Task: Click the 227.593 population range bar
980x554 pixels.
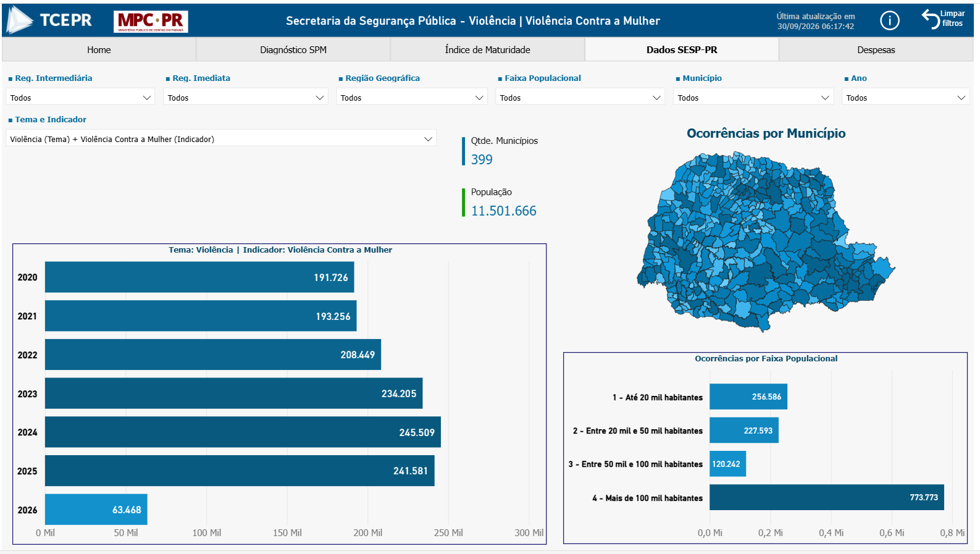Action: click(x=744, y=430)
